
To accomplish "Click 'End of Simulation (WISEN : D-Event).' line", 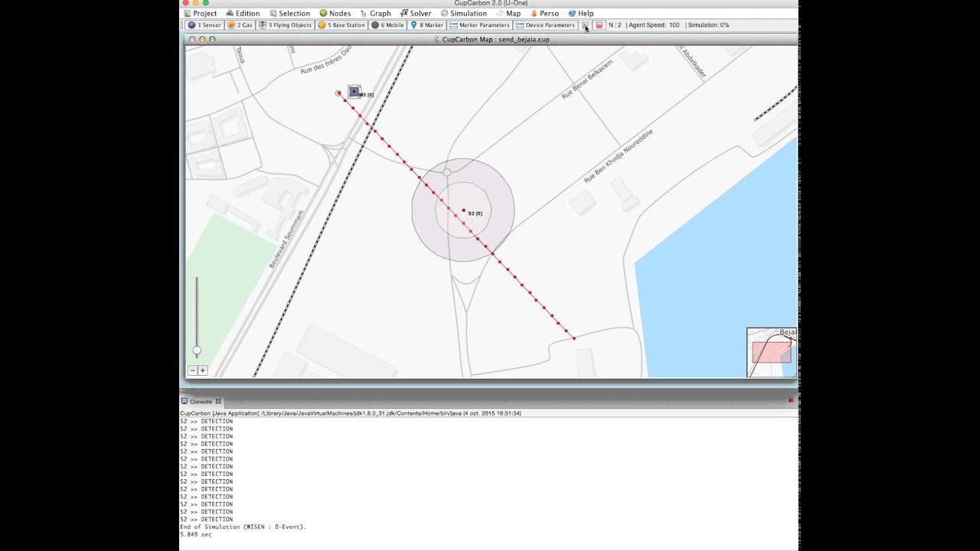I will pyautogui.click(x=243, y=527).
